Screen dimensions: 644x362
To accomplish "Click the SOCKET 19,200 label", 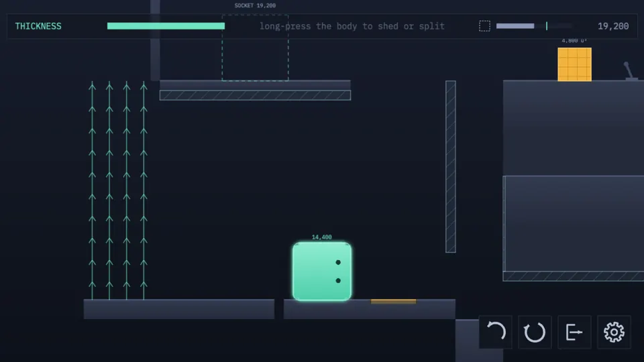I will [x=255, y=6].
